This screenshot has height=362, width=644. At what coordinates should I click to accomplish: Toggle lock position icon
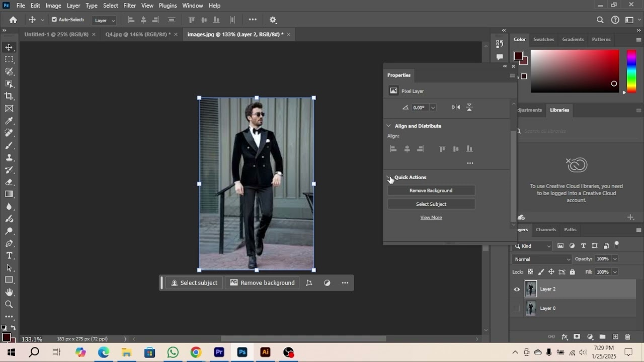[x=551, y=272]
